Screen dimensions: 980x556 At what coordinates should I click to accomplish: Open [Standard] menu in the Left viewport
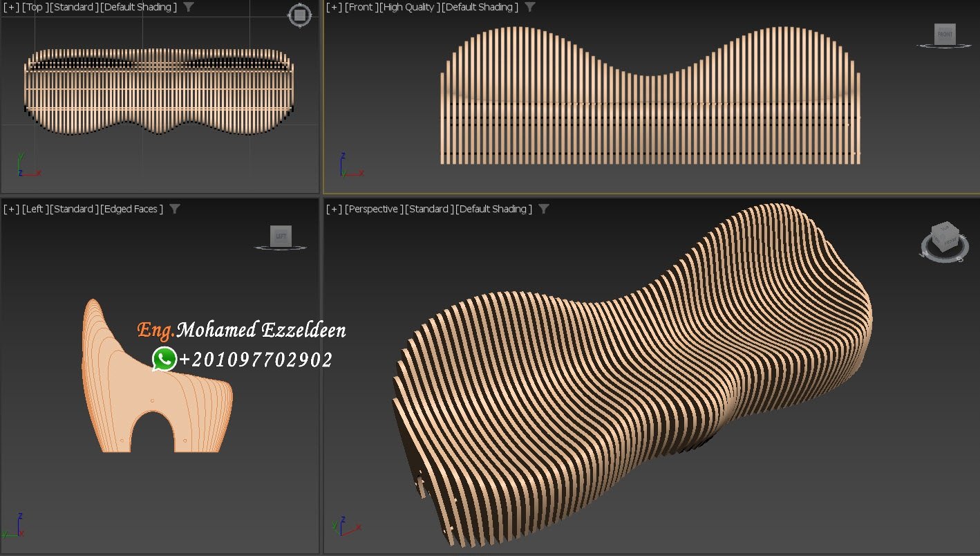pos(74,209)
